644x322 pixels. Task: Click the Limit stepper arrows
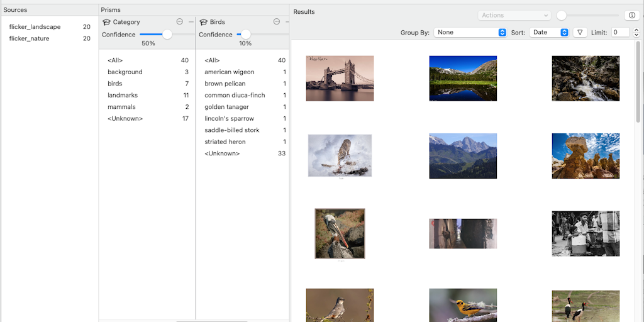pos(636,32)
